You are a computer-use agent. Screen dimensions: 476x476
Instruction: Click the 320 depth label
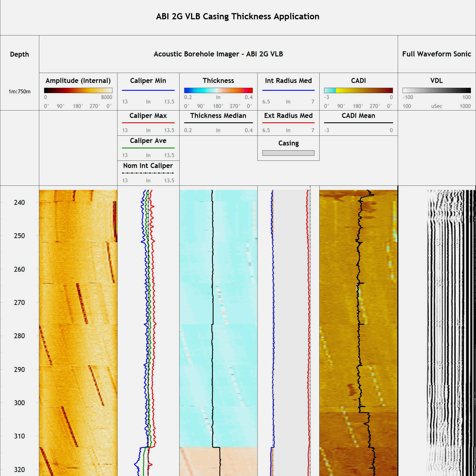(x=20, y=470)
